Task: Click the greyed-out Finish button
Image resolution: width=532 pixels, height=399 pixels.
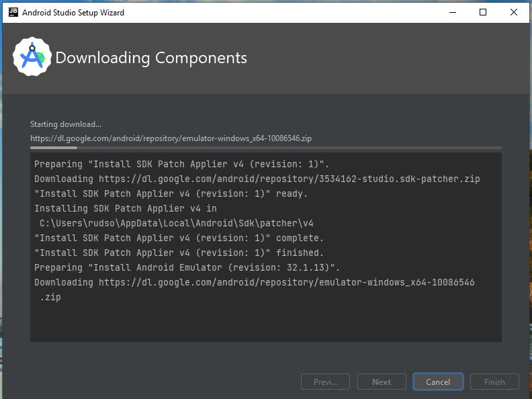Action: (494, 382)
